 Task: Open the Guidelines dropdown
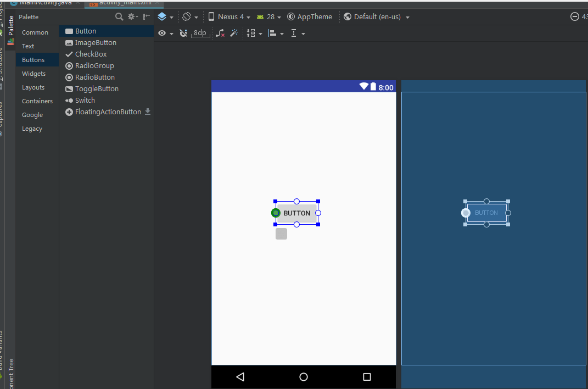pos(298,34)
